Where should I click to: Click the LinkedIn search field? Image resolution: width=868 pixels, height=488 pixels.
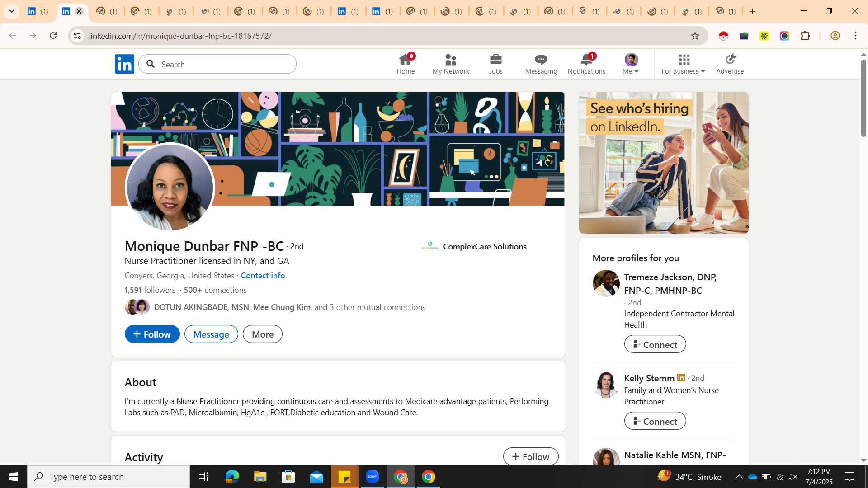[x=217, y=64]
